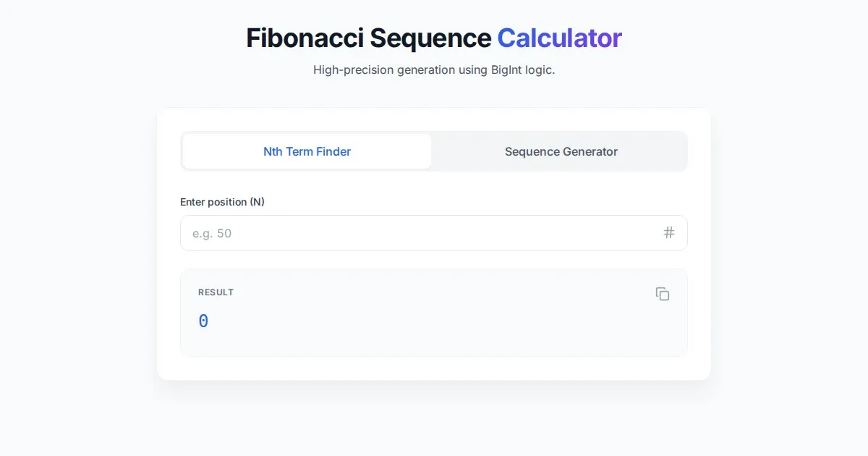Screen dimensions: 868x456
Task: Select the result value 0
Action: click(x=203, y=321)
